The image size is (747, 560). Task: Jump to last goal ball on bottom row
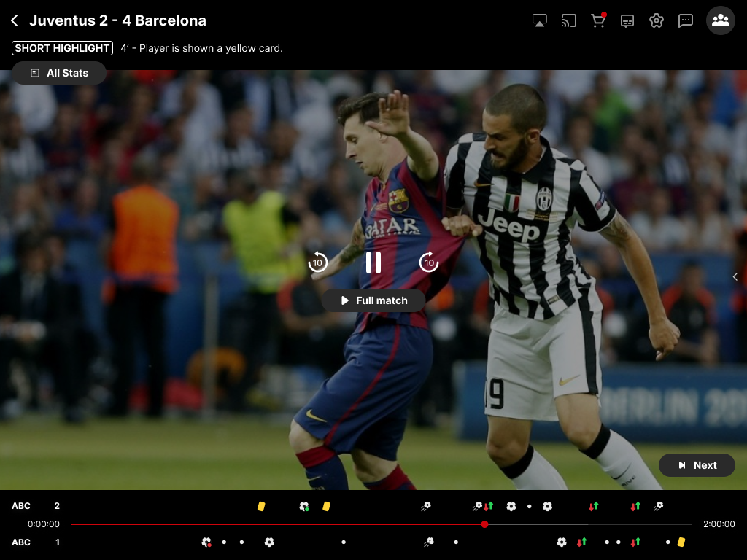[562, 542]
